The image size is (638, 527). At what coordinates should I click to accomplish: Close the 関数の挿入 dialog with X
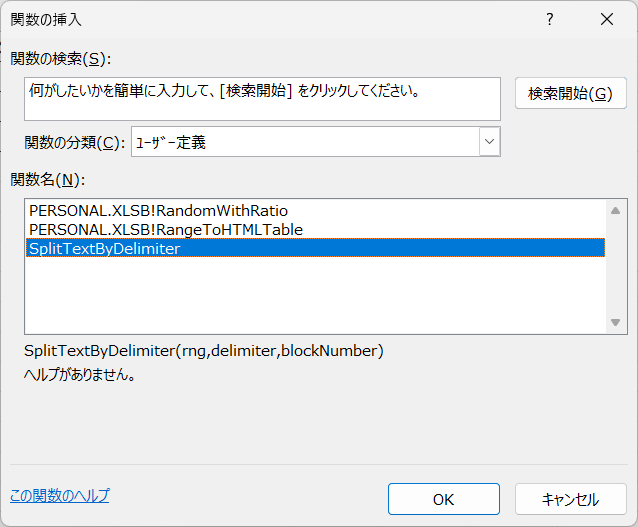tap(607, 19)
